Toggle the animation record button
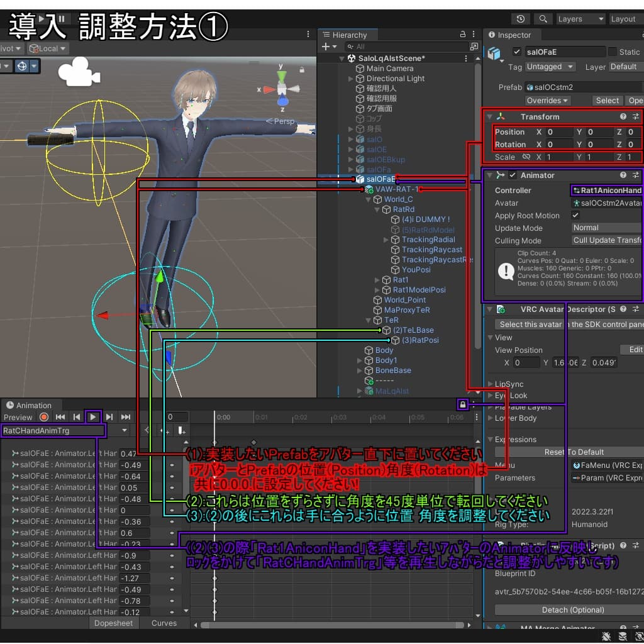This screenshot has width=644, height=644. point(44,417)
